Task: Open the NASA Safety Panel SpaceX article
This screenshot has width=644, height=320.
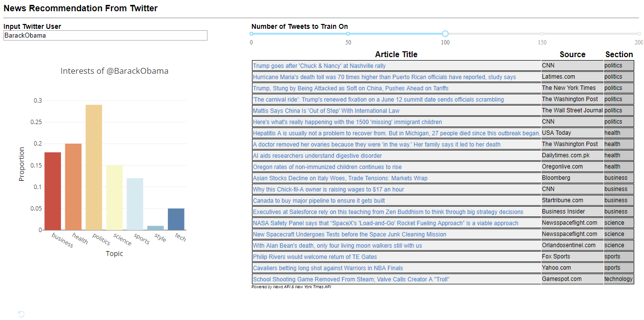Action: point(386,223)
